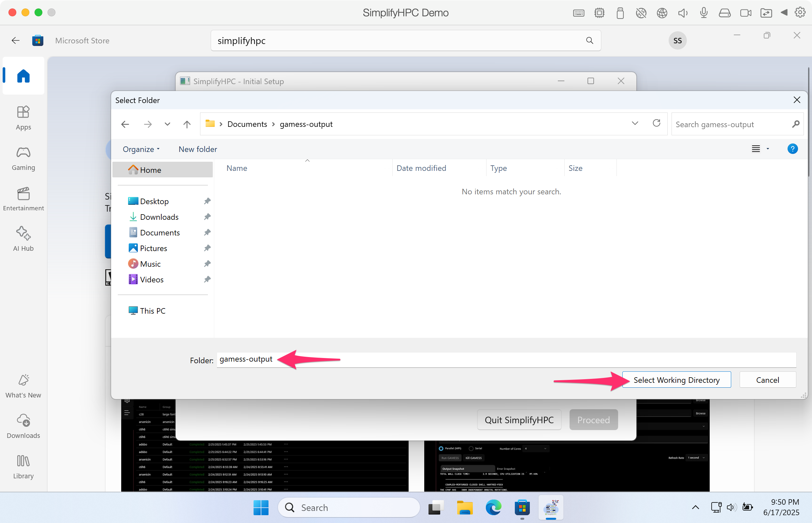
Task: Open AI Hub in Store sidebar
Action: (x=23, y=239)
